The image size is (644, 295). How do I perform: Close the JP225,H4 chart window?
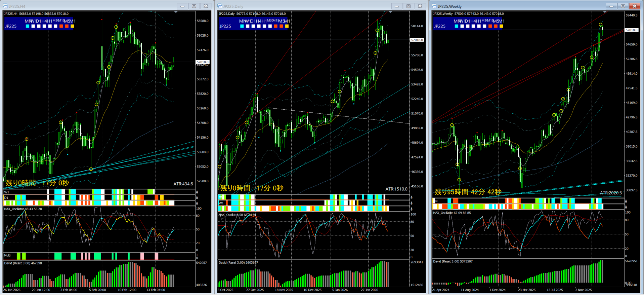(x=206, y=6)
